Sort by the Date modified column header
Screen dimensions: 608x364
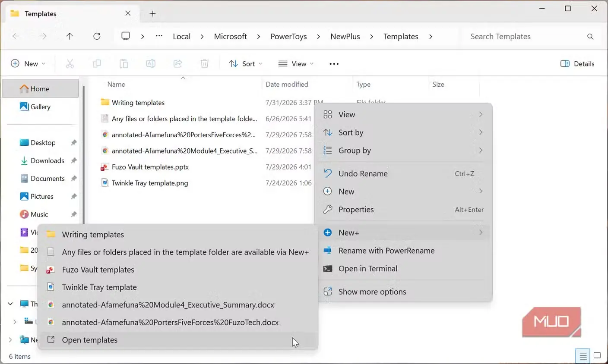pyautogui.click(x=287, y=85)
